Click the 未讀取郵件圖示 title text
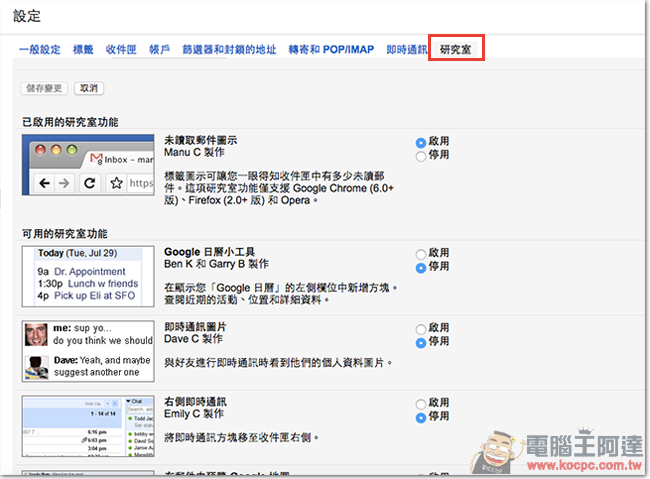 [201, 140]
